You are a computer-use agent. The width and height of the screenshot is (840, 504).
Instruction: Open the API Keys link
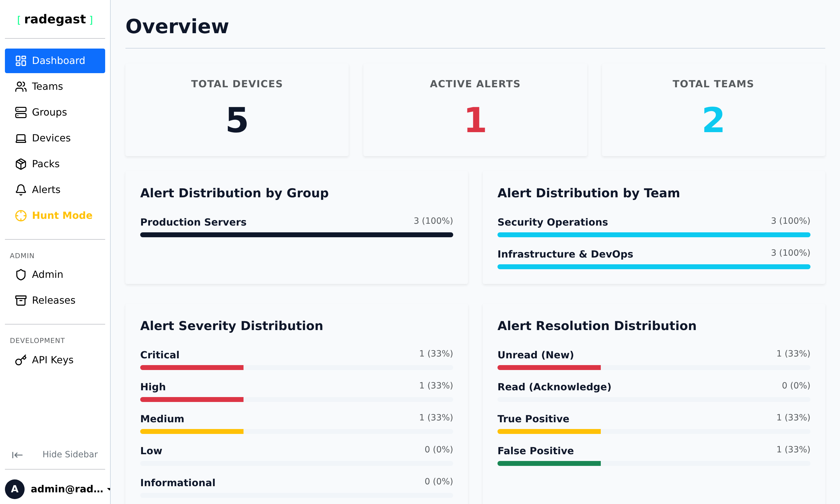pos(55,360)
